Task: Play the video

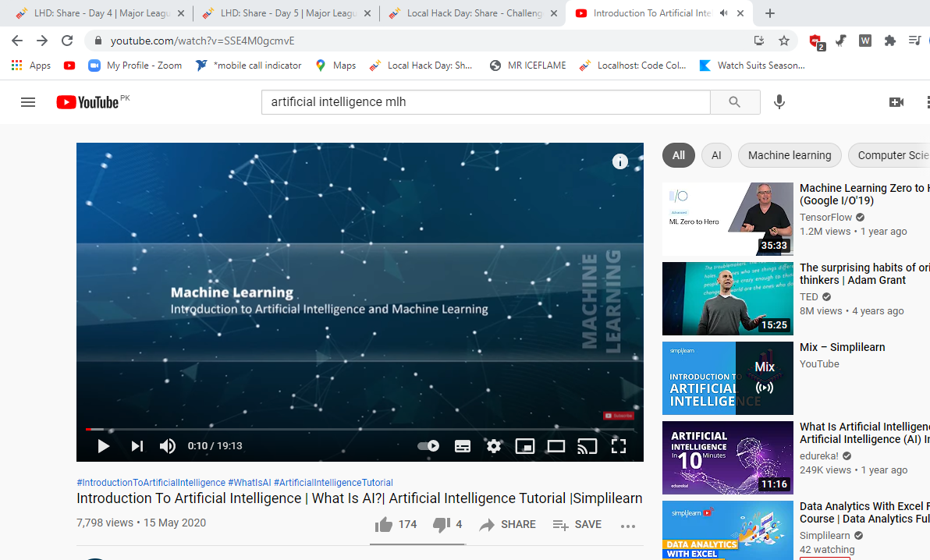Action: tap(103, 446)
